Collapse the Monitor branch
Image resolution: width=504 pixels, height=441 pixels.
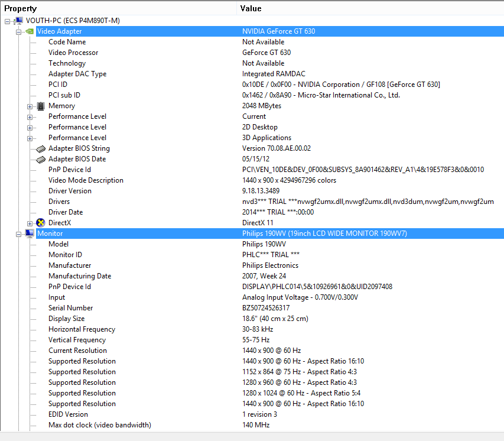18,234
